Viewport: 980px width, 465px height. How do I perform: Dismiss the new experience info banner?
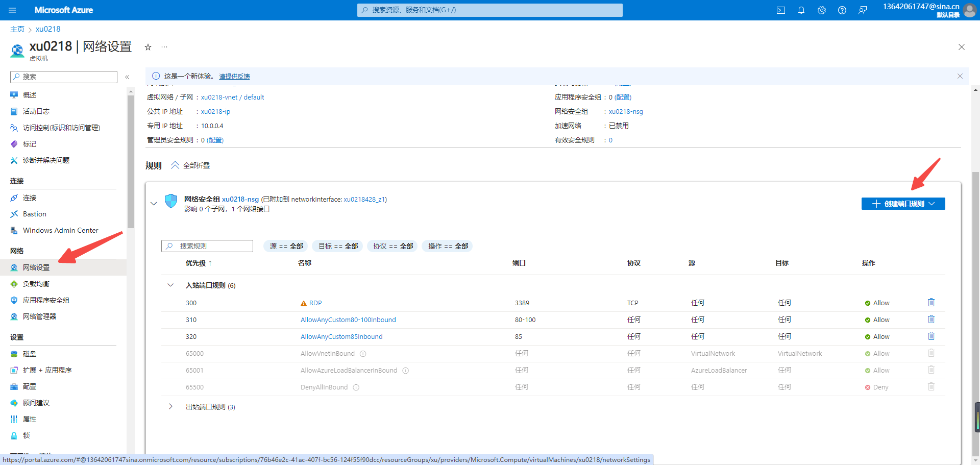(960, 76)
